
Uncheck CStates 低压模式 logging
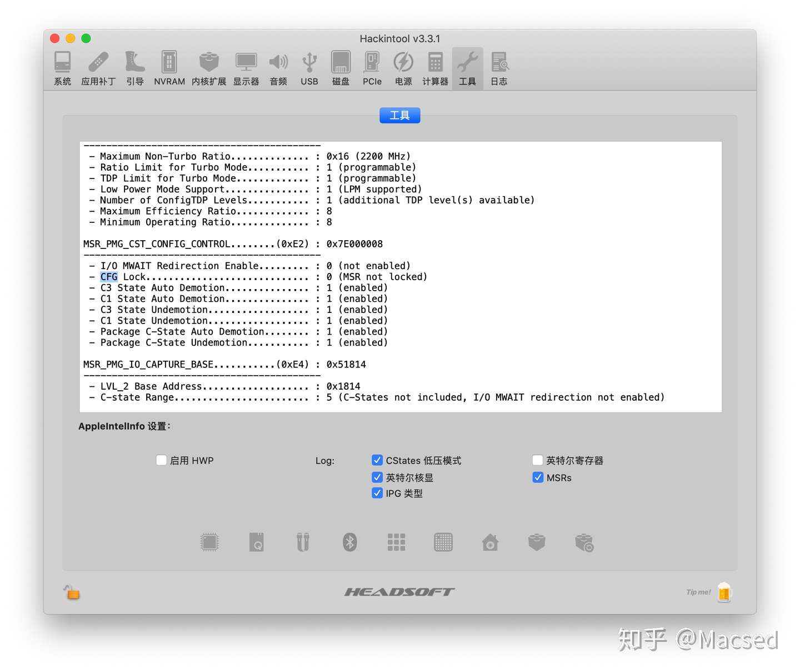coord(377,460)
